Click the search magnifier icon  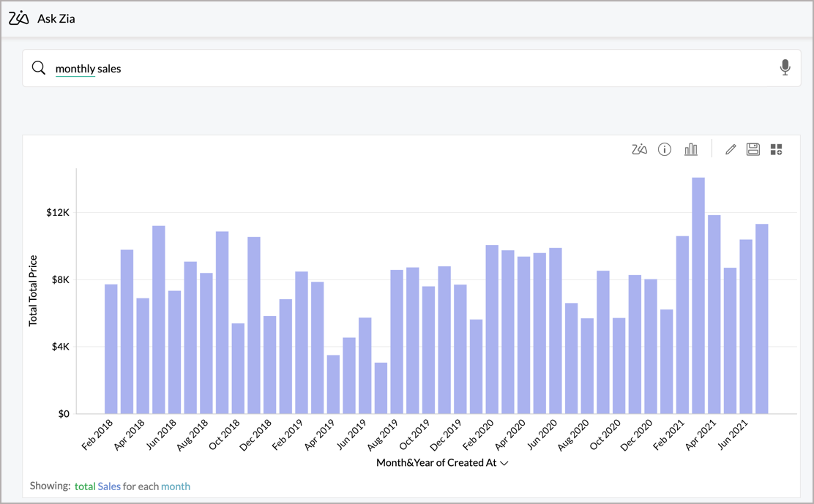pyautogui.click(x=39, y=68)
